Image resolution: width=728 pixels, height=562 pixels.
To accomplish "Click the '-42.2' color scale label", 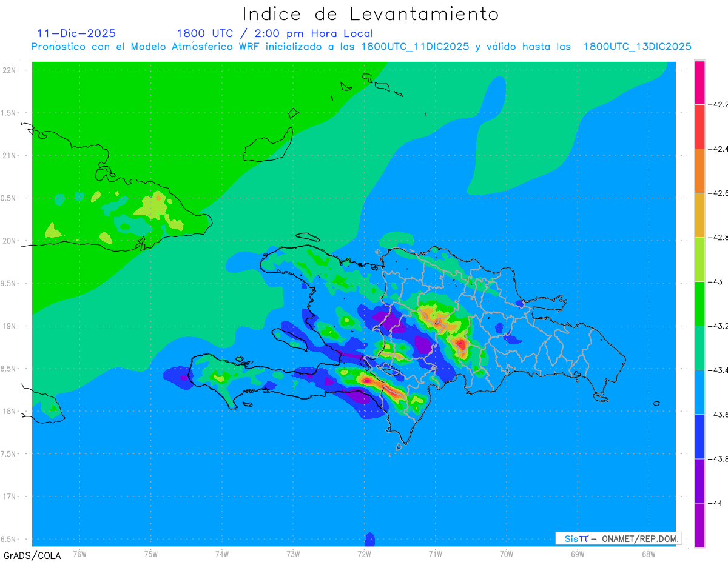I will (718, 104).
